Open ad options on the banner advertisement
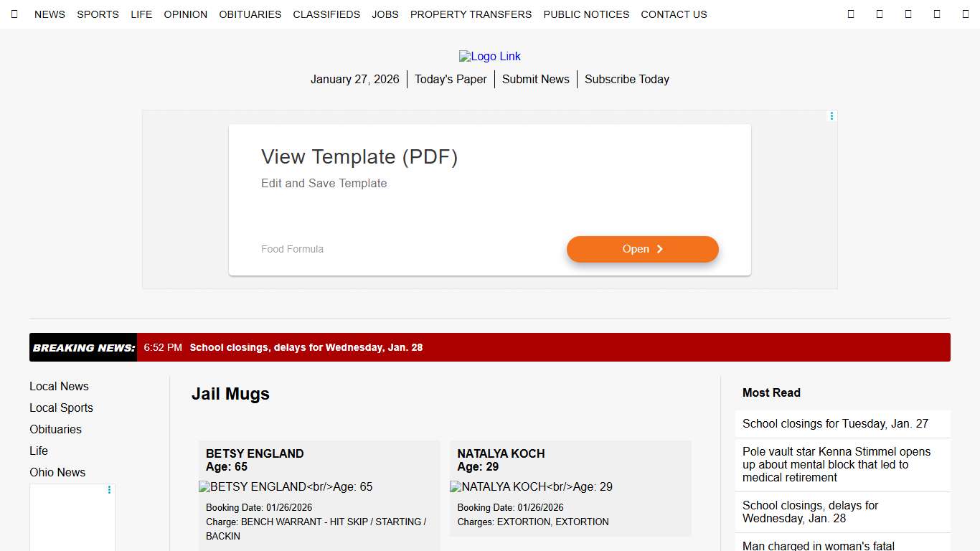Image resolution: width=980 pixels, height=551 pixels. [831, 116]
